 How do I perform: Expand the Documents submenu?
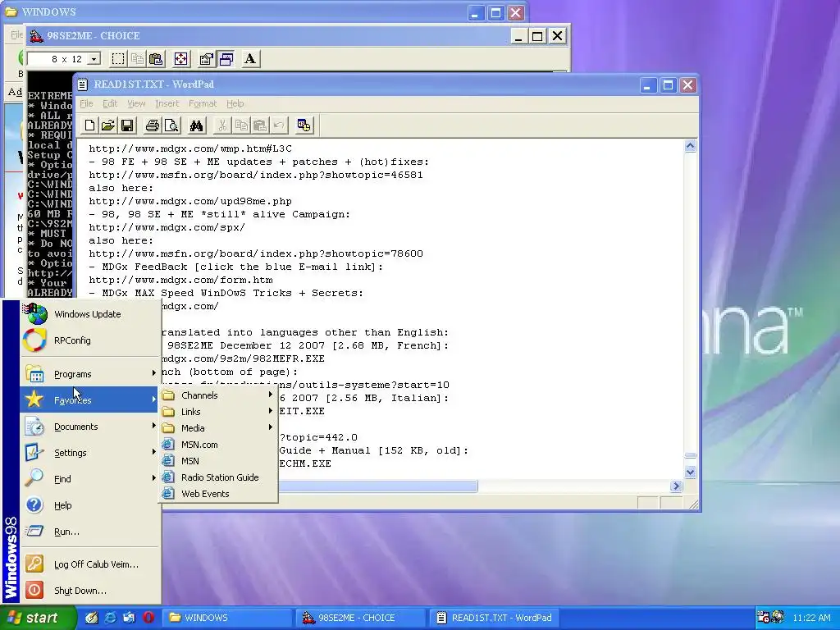(x=90, y=427)
